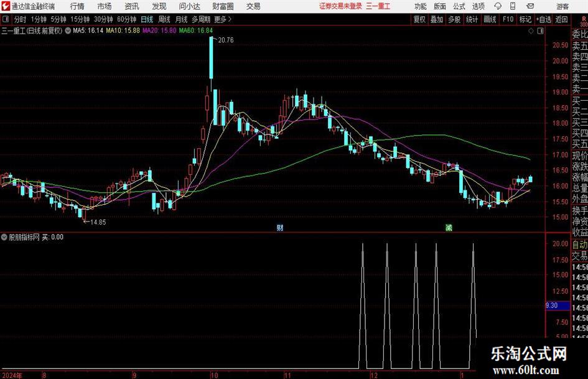Switch to the 1分钟 period tab
Viewport: 588px width, 379px height.
[x=38, y=19]
